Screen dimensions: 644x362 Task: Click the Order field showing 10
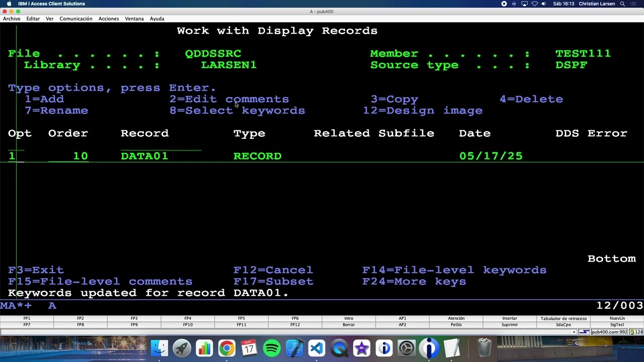point(68,156)
